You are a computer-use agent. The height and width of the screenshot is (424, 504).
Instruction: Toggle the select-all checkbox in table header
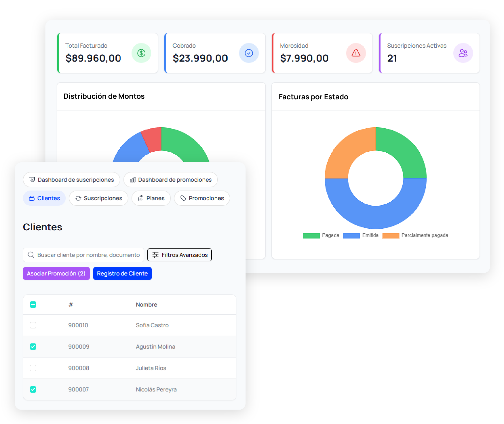(x=33, y=305)
